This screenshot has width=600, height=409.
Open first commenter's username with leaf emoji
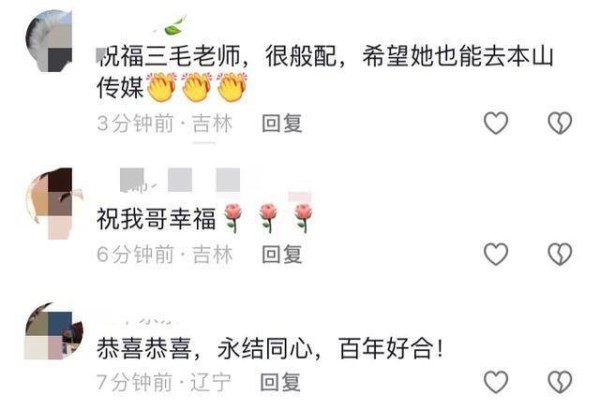click(x=168, y=26)
